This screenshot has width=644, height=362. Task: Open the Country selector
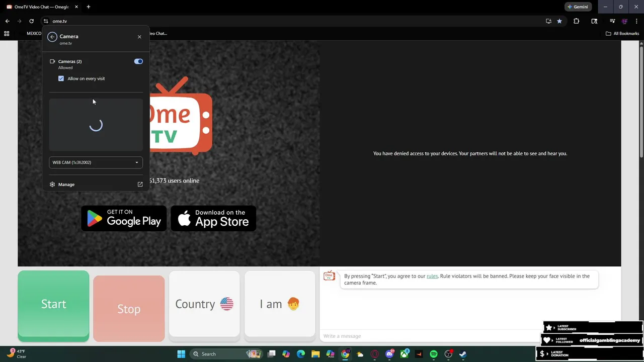coord(204,304)
